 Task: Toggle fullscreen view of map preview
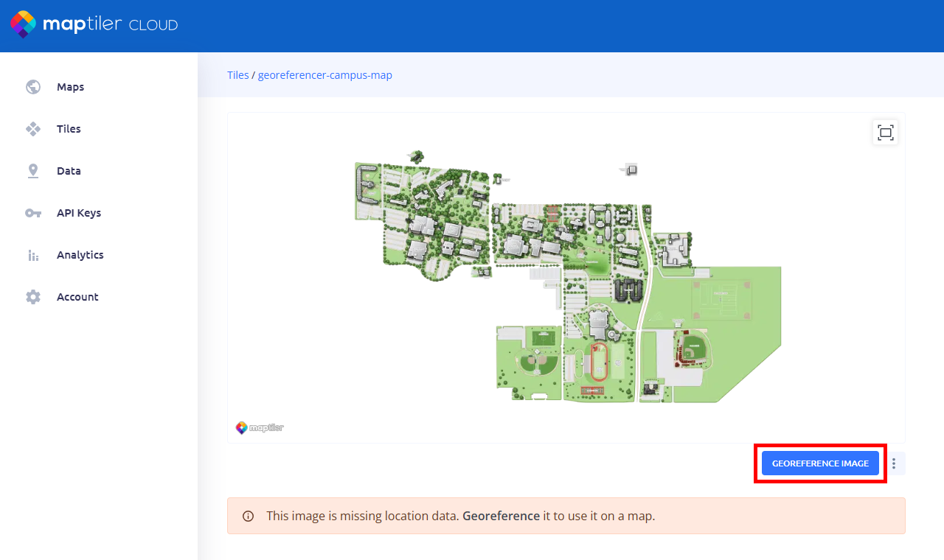[x=885, y=133]
